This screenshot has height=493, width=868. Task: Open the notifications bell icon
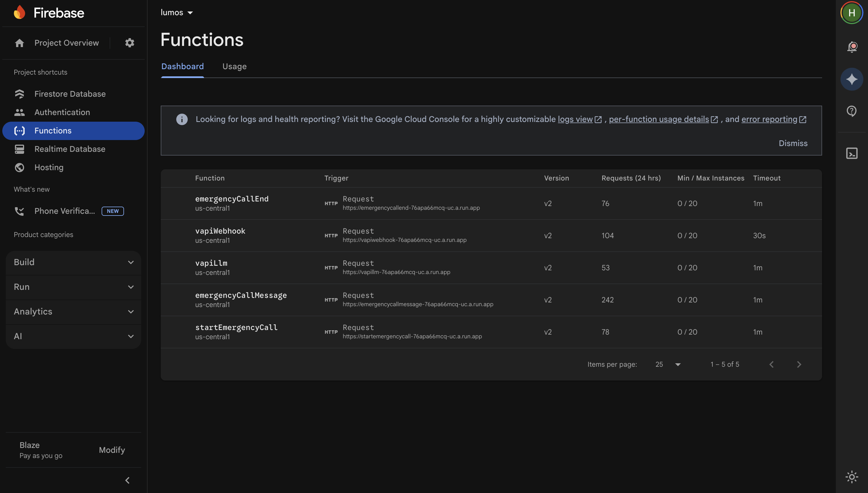tap(852, 46)
